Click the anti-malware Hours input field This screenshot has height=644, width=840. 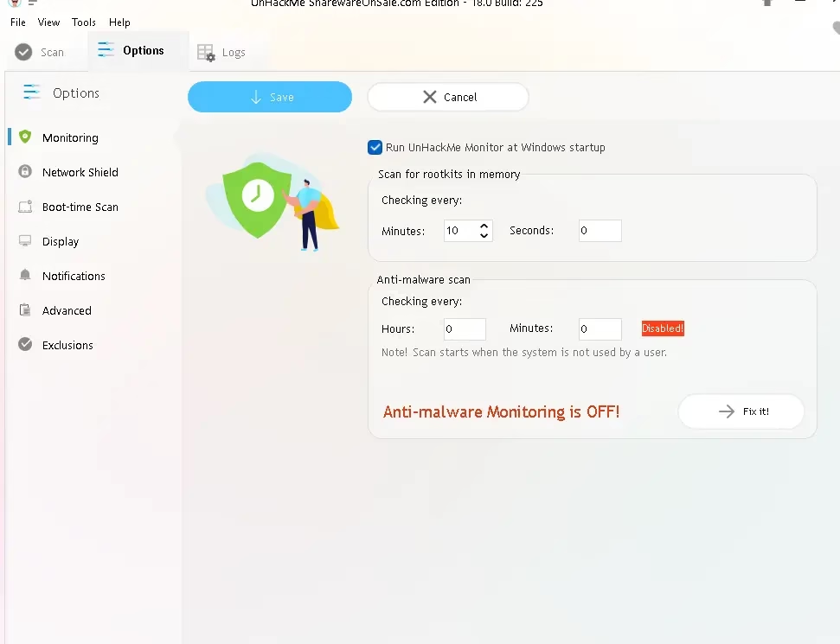pos(465,329)
